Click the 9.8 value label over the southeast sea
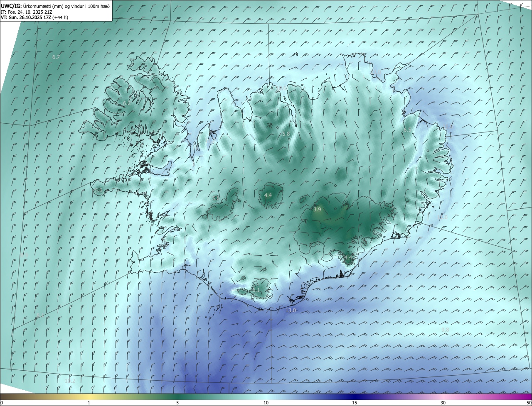Image resolution: width=532 pixels, height=406 pixels. point(445,330)
